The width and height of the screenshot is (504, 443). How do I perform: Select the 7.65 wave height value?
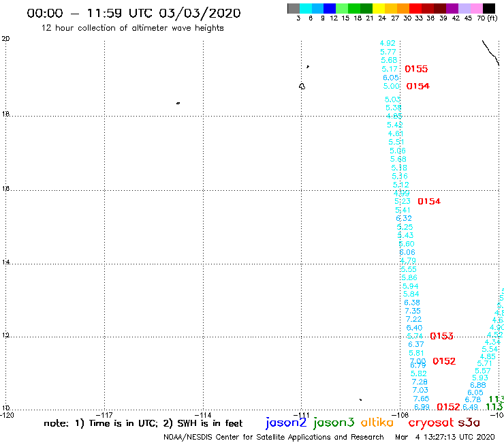(x=421, y=399)
